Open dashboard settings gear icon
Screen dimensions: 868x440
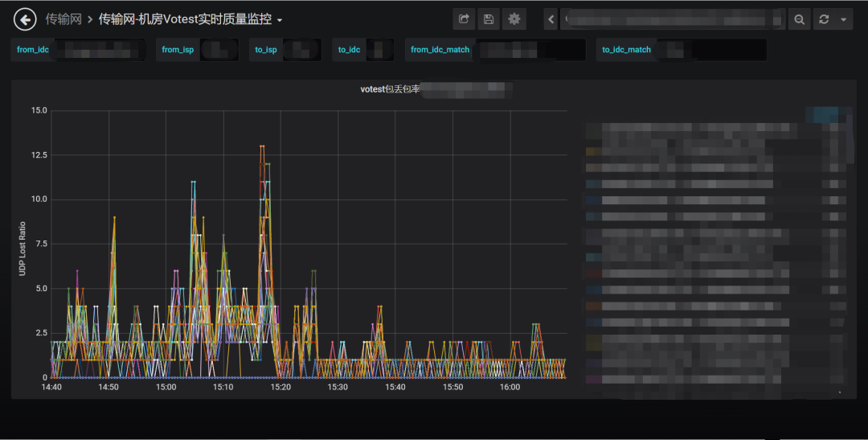click(514, 19)
